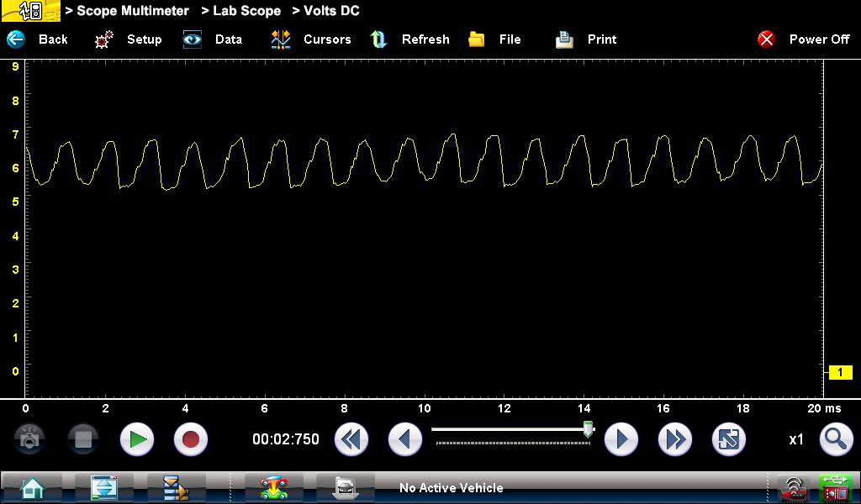The image size is (861, 504).
Task: Open the File menu
Action: click(494, 39)
